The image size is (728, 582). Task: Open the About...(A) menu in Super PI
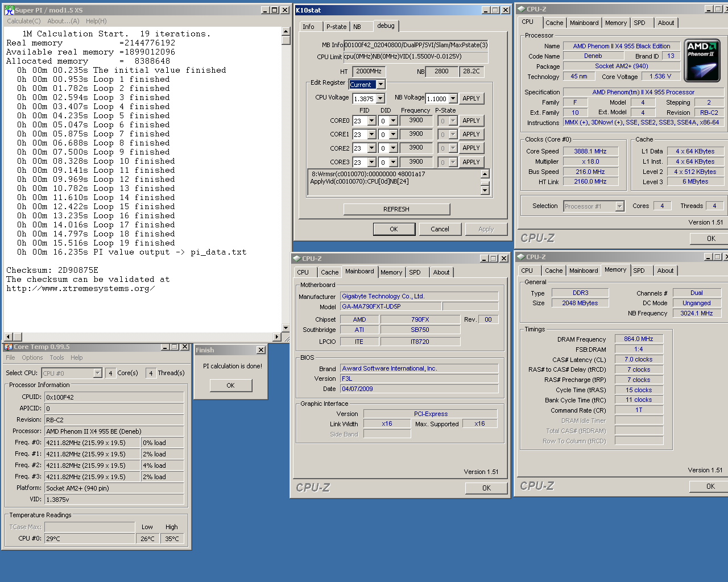point(64,21)
